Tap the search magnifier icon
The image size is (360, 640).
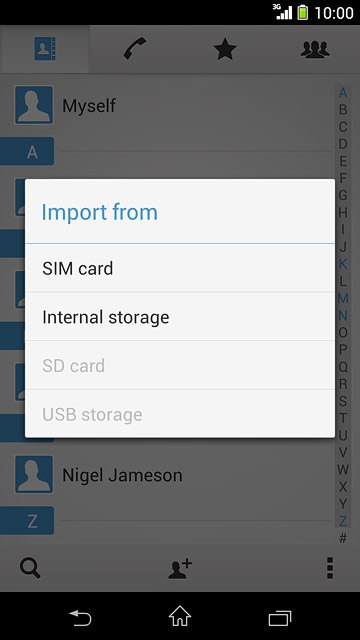[30, 568]
